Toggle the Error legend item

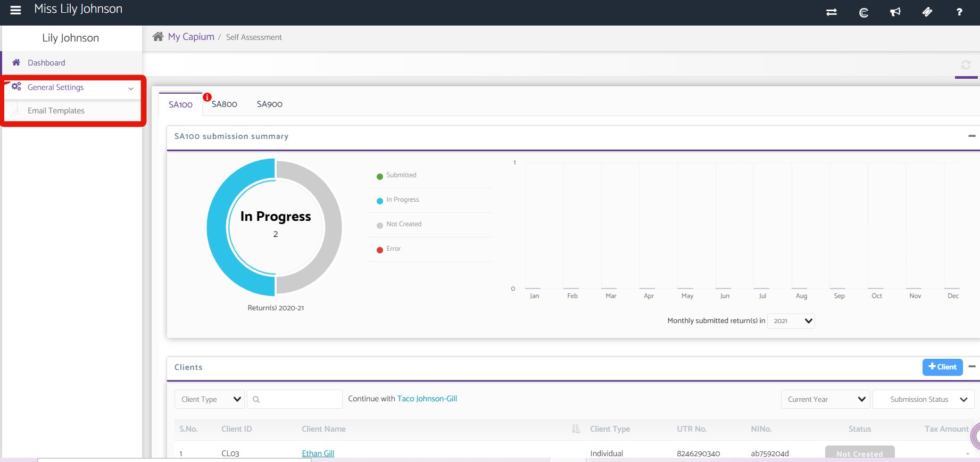(x=388, y=249)
